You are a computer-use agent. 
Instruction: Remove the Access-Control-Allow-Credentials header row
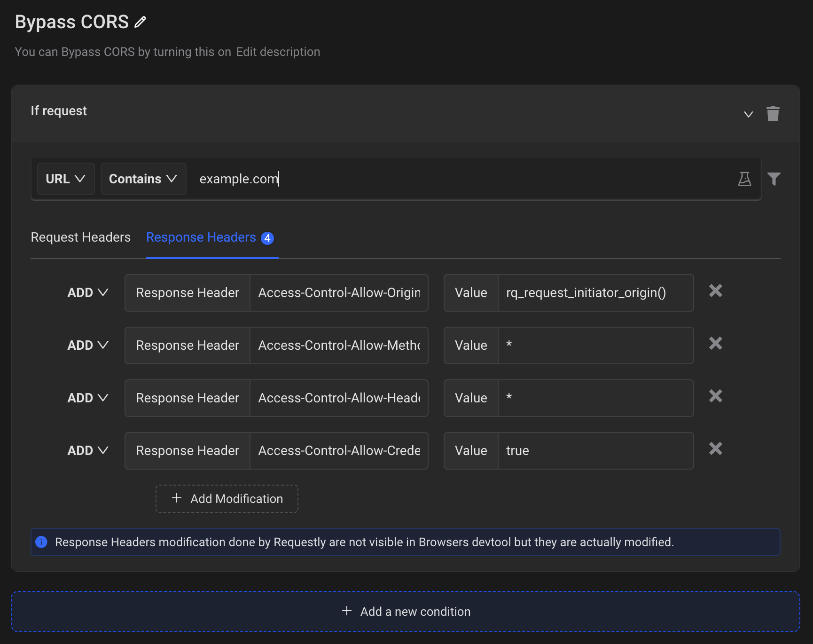click(x=715, y=449)
